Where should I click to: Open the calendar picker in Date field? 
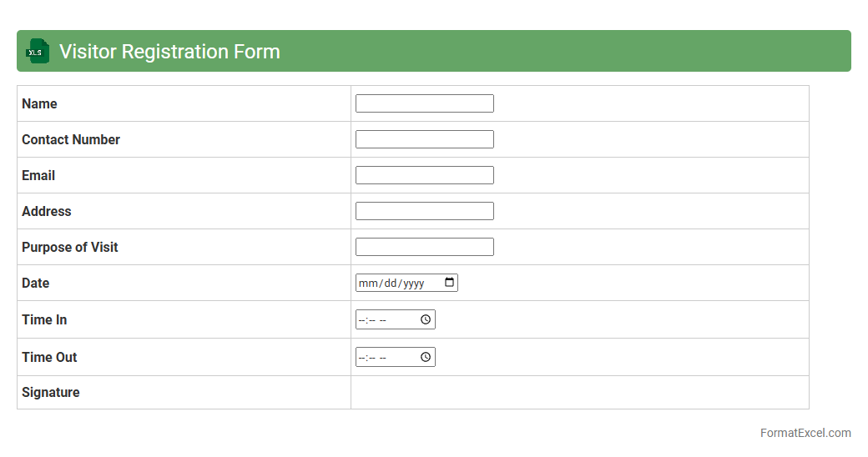coord(450,283)
